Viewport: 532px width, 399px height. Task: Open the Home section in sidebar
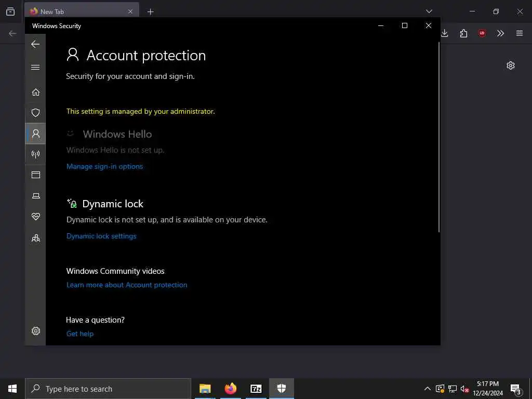click(x=36, y=92)
